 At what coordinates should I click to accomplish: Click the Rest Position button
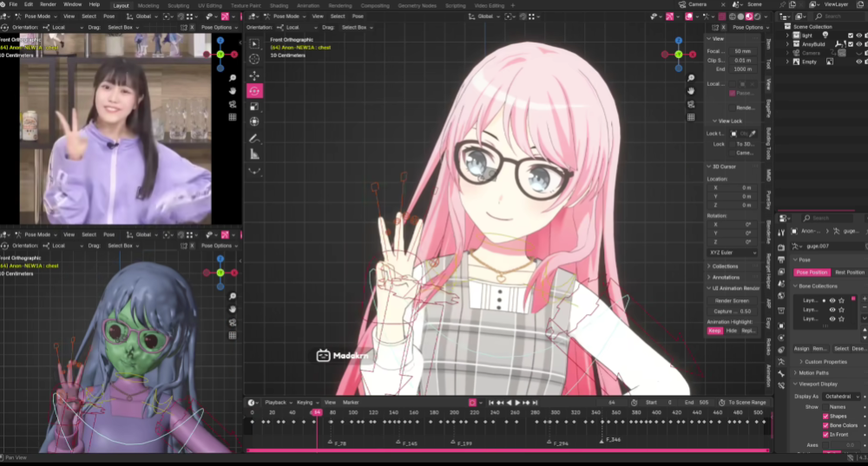tap(849, 272)
